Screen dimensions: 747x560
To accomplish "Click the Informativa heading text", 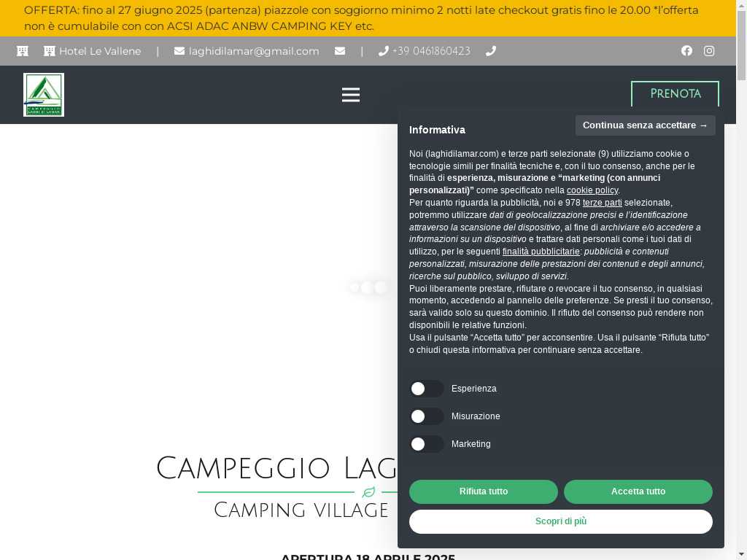I will [437, 130].
